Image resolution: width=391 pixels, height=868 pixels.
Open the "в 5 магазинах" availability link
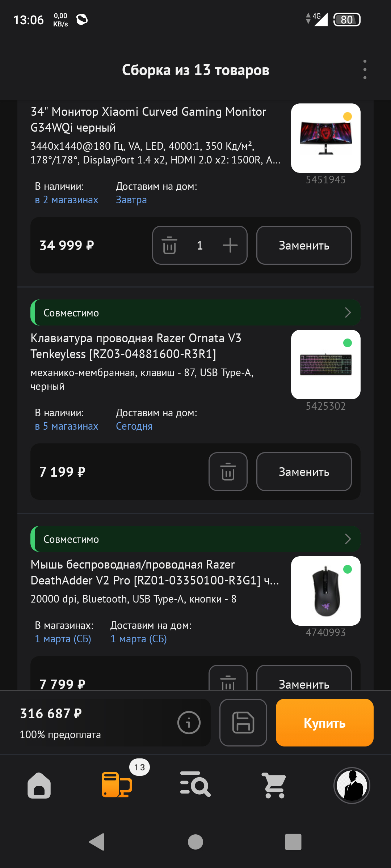coord(67,426)
